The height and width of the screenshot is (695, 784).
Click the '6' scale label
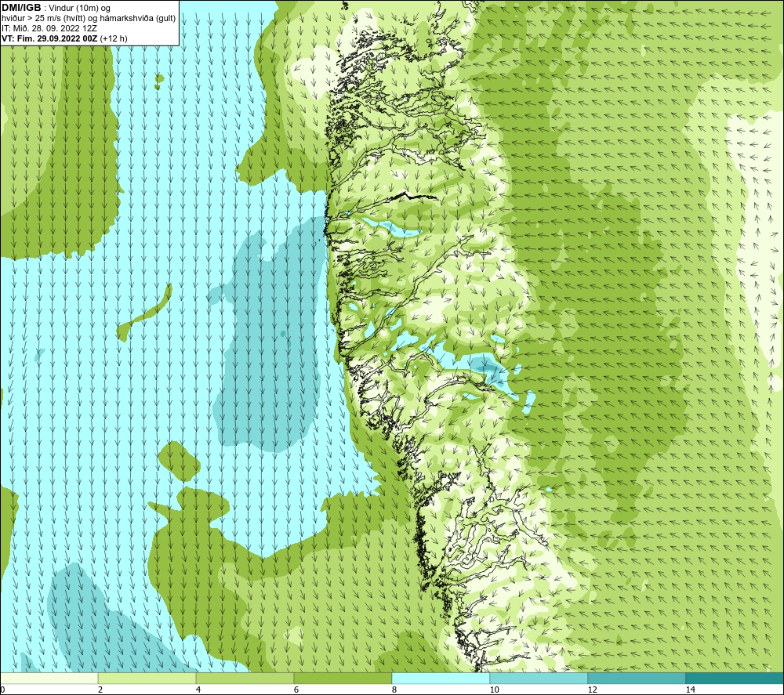click(296, 690)
